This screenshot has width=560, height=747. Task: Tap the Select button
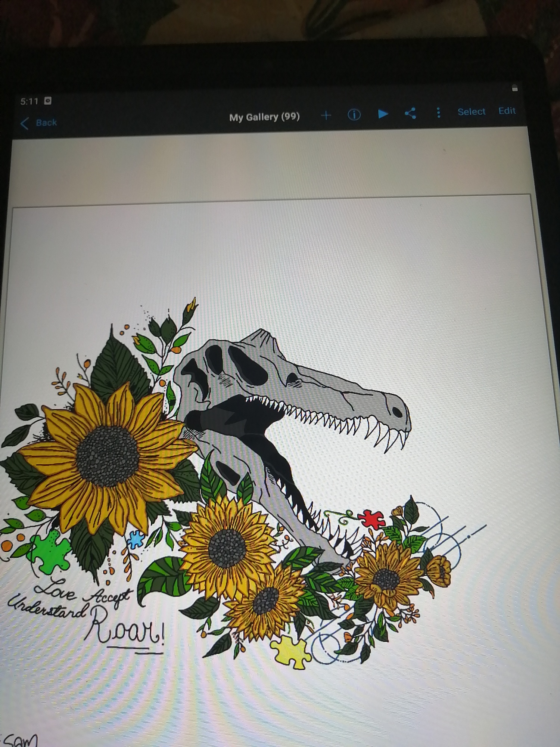pos(471,112)
